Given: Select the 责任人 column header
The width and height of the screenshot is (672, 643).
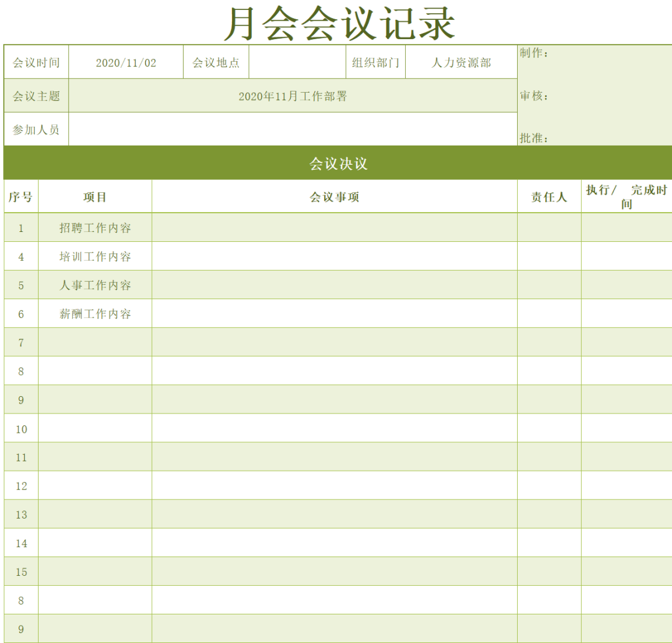Looking at the screenshot, I should coord(549,197).
